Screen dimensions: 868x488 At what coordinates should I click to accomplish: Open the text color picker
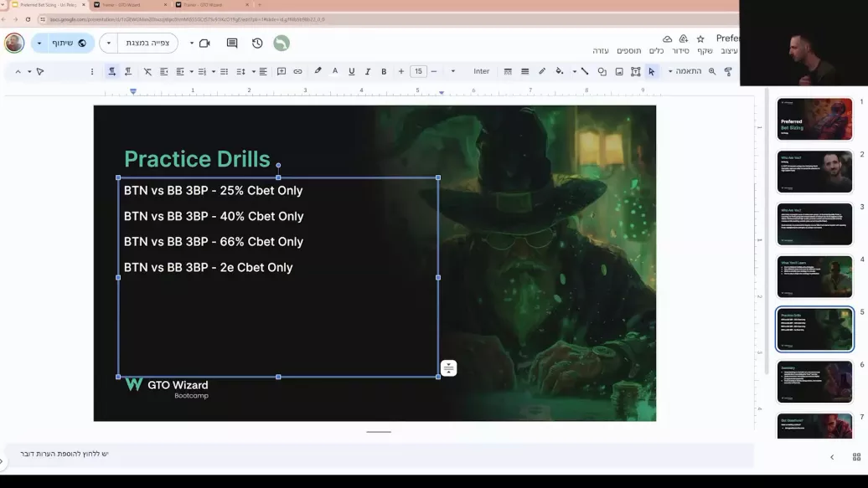click(335, 71)
